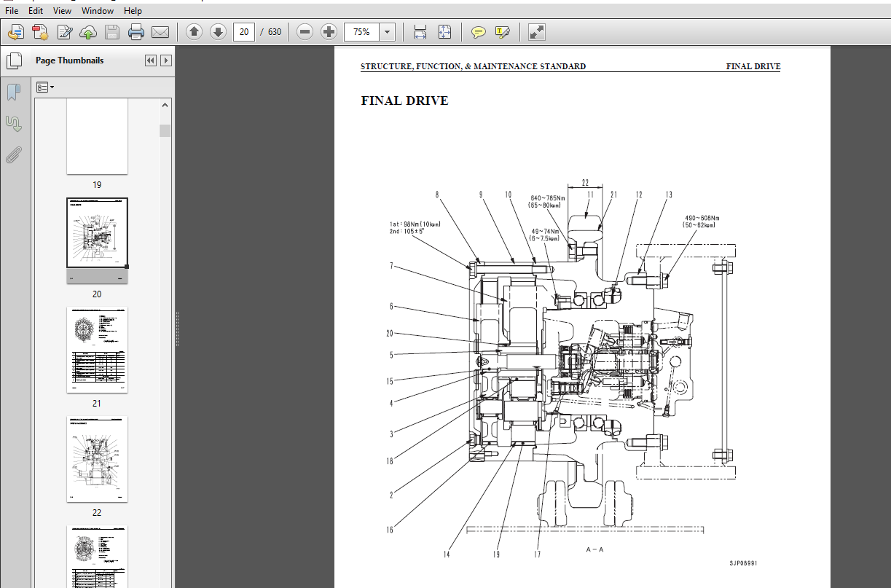Open the zoom level dropdown arrow
This screenshot has height=588, width=891.
point(388,32)
